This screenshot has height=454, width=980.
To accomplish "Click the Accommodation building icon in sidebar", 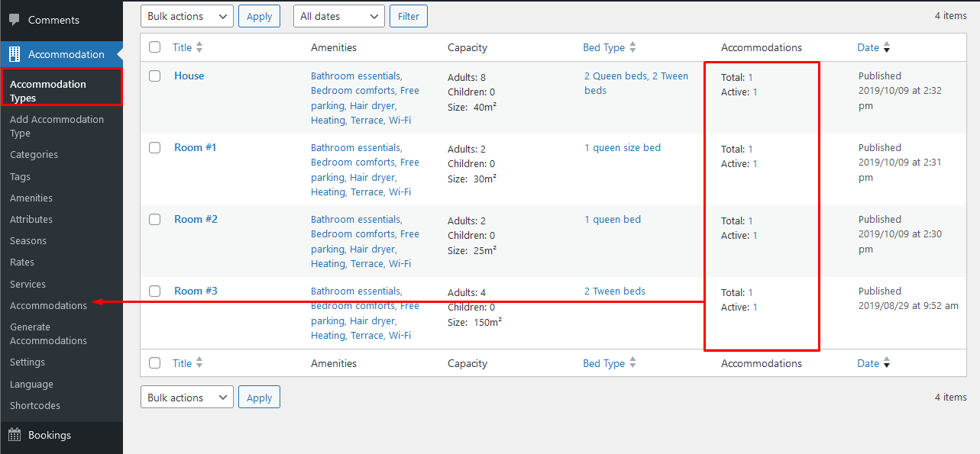I will [x=15, y=54].
